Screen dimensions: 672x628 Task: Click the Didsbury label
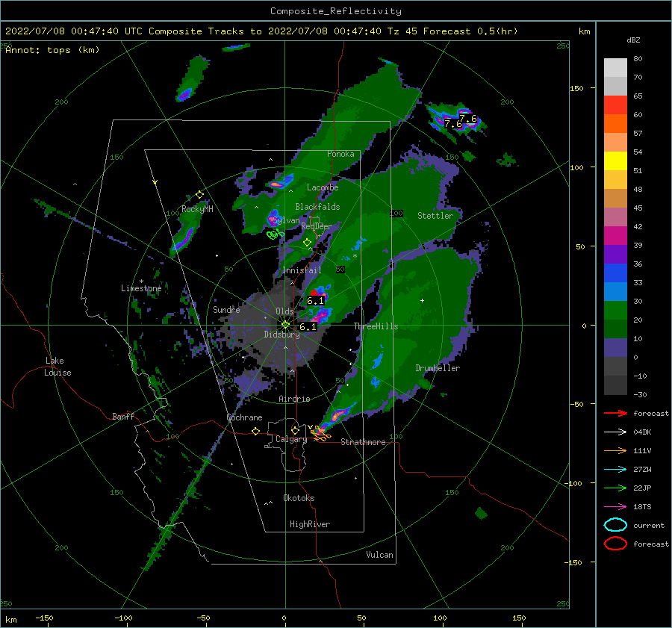tap(281, 335)
